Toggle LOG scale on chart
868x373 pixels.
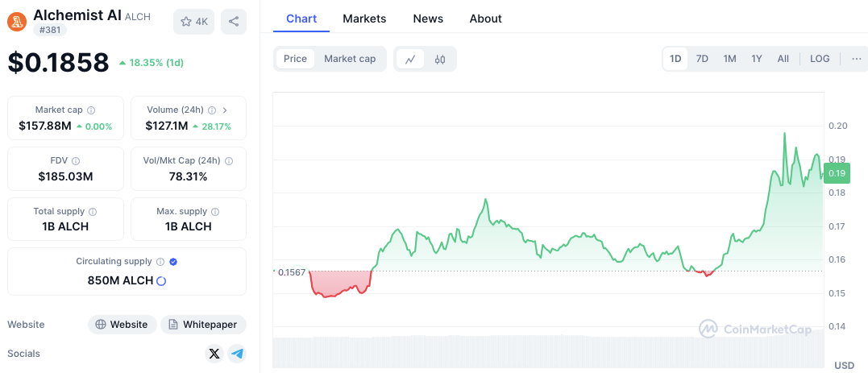(x=820, y=59)
